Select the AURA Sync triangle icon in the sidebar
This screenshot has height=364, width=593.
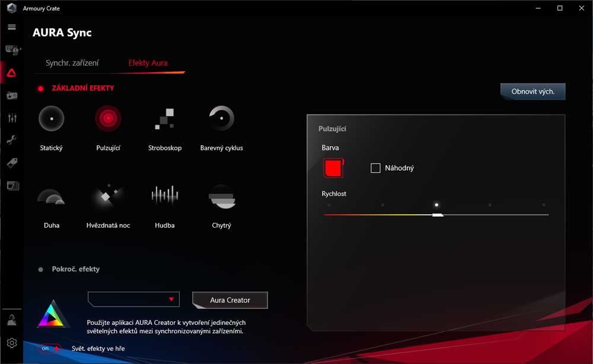tap(12, 73)
